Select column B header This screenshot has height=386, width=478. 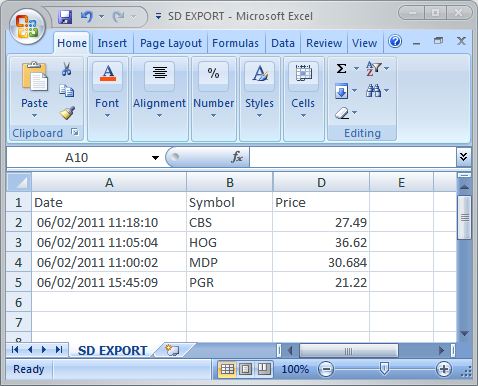click(230, 182)
